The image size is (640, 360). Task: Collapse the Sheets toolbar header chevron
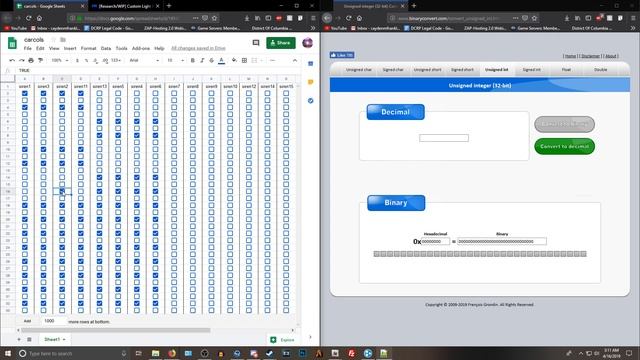point(295,60)
